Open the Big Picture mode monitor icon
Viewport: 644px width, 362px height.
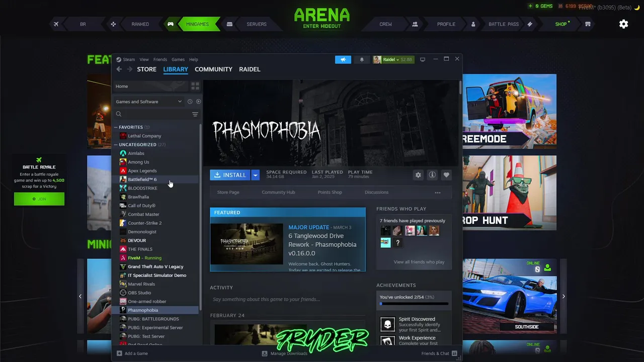[423, 59]
